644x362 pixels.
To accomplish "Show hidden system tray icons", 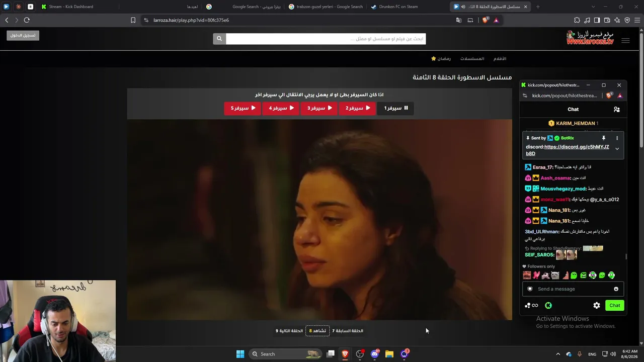I will [x=557, y=354].
